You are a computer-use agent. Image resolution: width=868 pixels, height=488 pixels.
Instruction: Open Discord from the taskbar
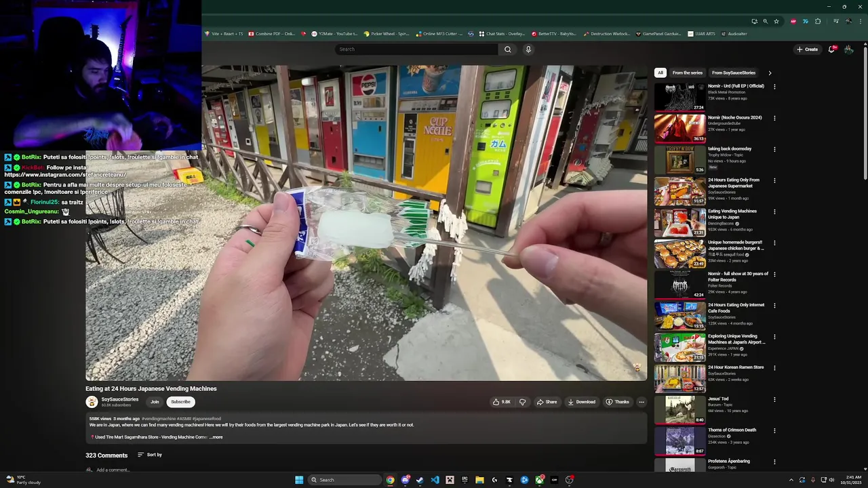pyautogui.click(x=405, y=480)
